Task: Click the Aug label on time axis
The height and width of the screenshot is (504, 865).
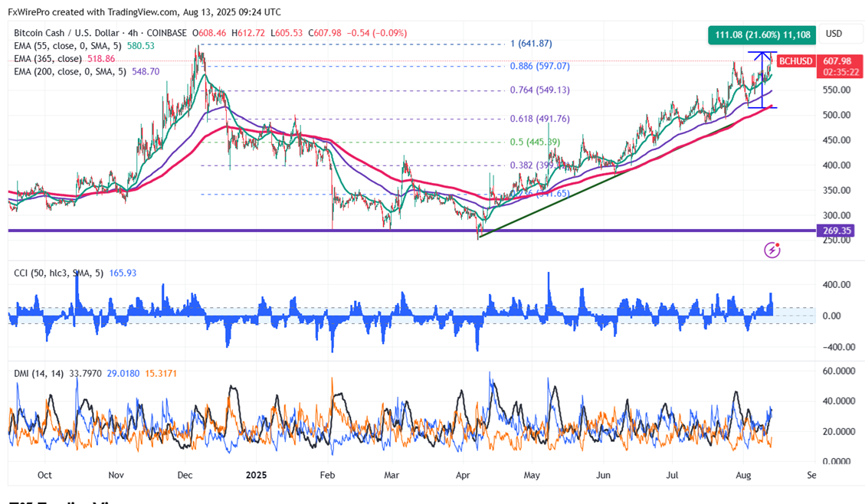Action: point(743,475)
